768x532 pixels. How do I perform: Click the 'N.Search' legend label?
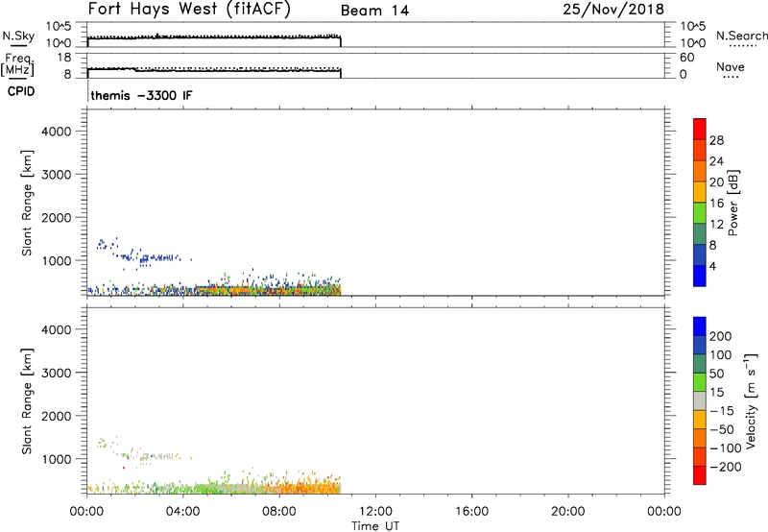741,36
